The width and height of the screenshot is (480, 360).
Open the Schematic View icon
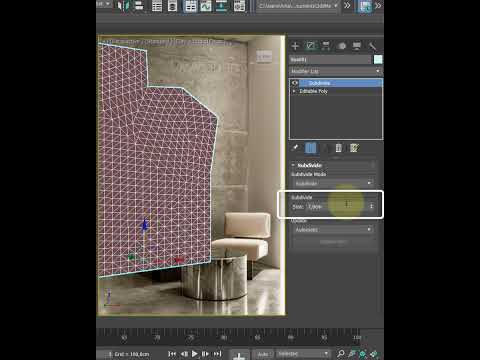coord(221,6)
